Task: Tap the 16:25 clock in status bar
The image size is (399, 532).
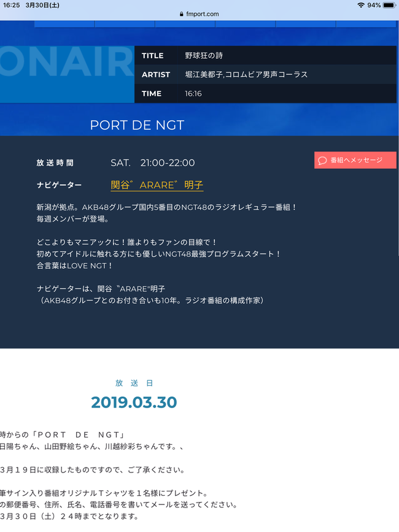Action: [11, 5]
